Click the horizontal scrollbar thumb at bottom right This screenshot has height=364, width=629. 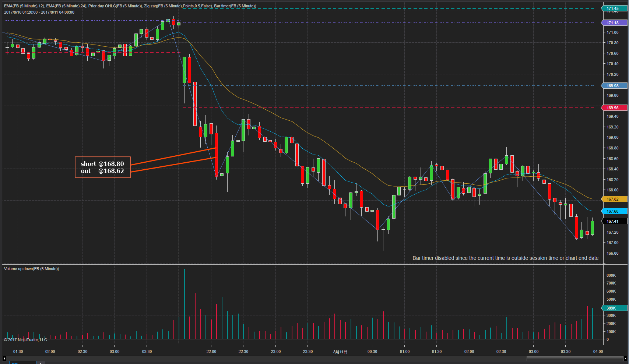click(575, 358)
